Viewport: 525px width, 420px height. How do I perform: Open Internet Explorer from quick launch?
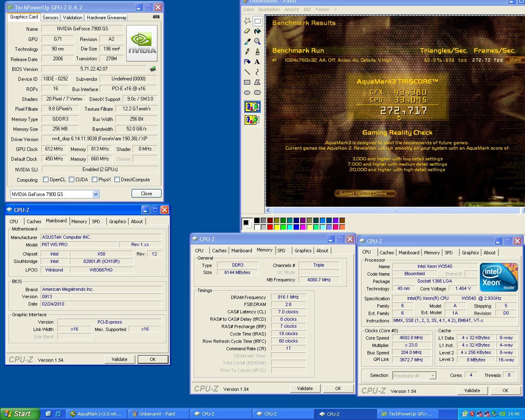pos(58,414)
